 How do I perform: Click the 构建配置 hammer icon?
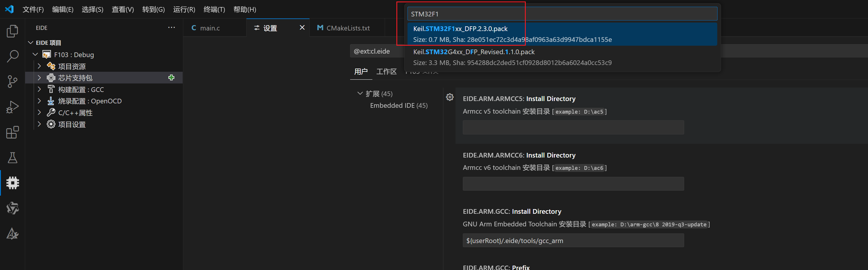(x=51, y=89)
